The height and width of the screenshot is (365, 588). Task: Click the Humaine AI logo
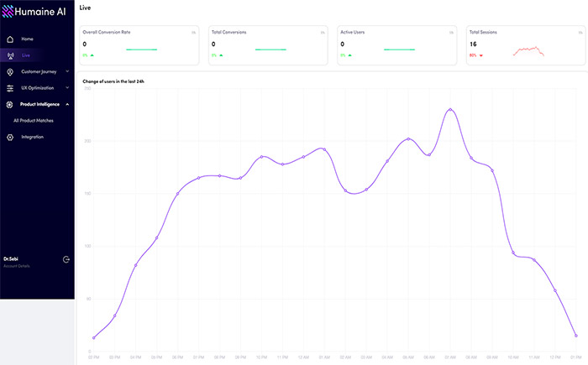36,11
